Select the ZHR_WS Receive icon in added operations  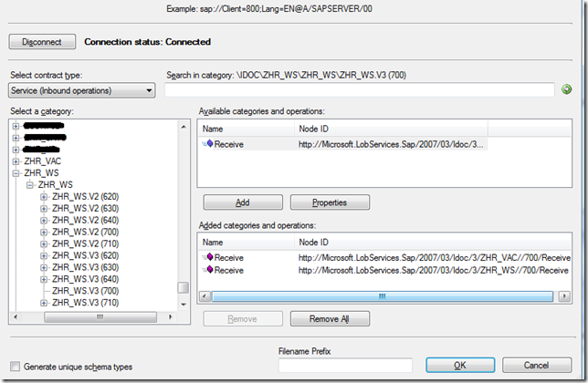pyautogui.click(x=208, y=270)
